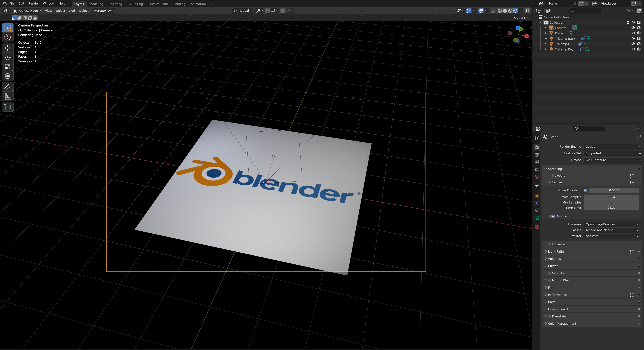644x350 pixels.
Task: Adjust the Noise Threshold value field
Action: (x=614, y=190)
